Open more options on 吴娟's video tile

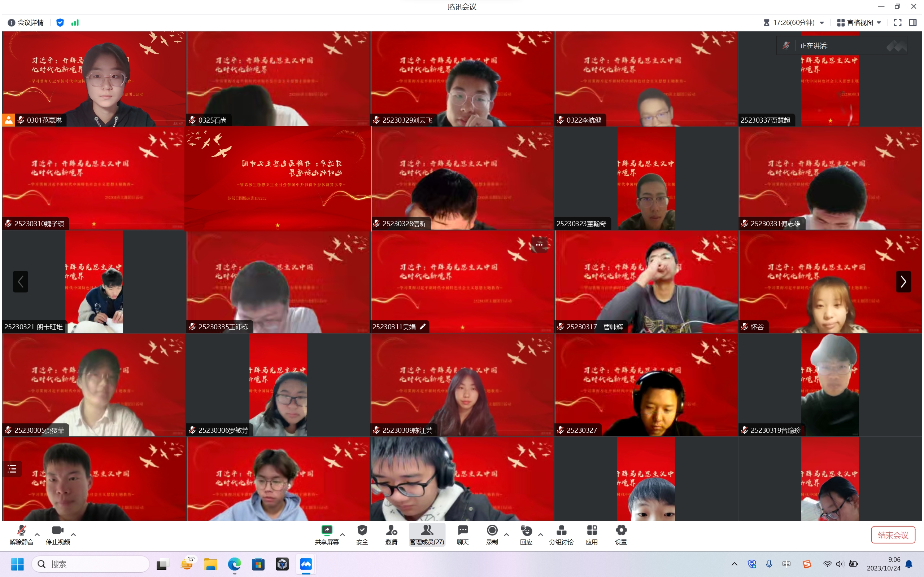coord(539,245)
